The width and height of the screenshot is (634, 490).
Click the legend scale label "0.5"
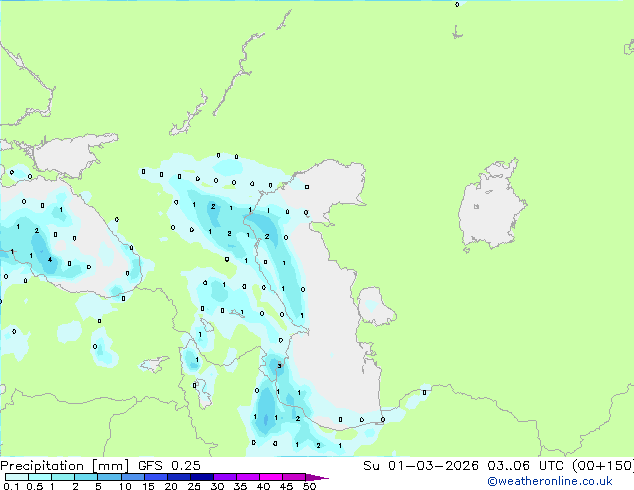[35, 486]
